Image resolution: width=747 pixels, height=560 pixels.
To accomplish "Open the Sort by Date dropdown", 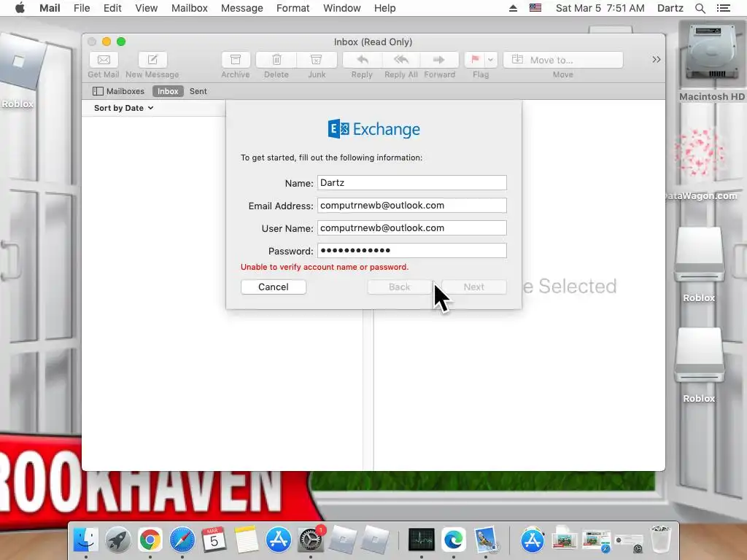I will (123, 108).
